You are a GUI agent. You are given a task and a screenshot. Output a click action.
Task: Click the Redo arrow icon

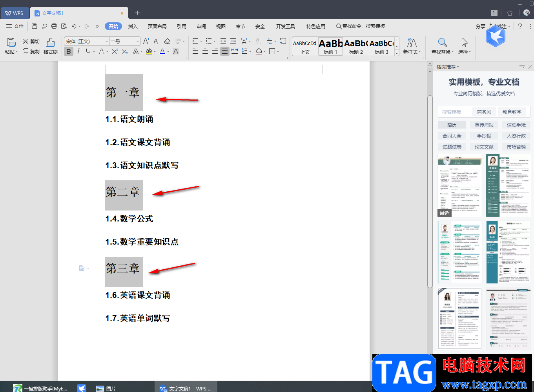[x=87, y=26]
